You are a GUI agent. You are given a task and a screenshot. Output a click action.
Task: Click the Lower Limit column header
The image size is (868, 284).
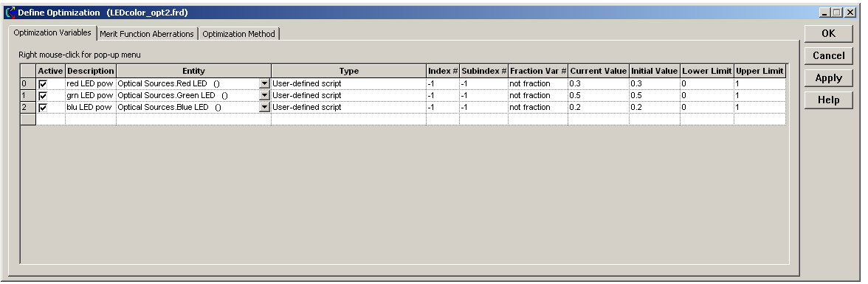pos(707,71)
